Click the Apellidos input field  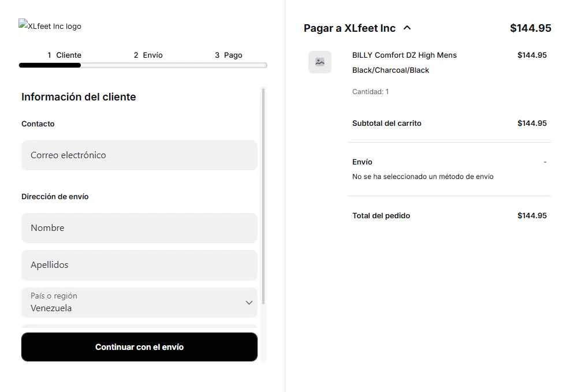click(x=140, y=265)
